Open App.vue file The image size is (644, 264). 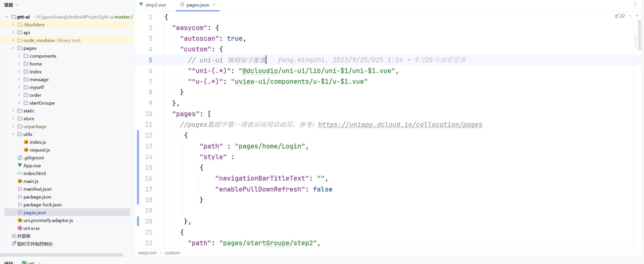[x=32, y=165]
